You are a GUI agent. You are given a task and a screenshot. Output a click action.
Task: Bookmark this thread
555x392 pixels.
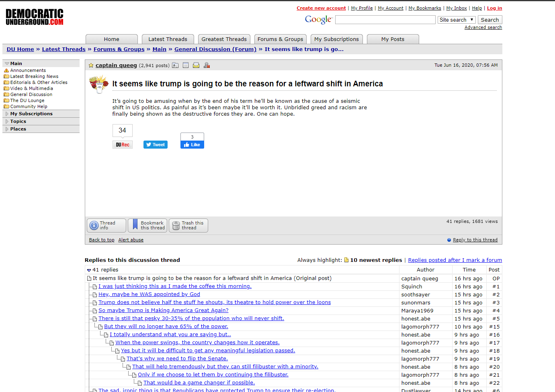point(147,225)
